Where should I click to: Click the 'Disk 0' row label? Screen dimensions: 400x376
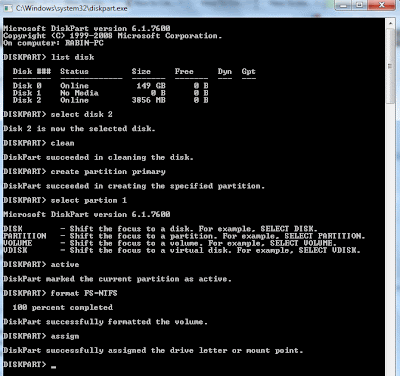(x=27, y=86)
